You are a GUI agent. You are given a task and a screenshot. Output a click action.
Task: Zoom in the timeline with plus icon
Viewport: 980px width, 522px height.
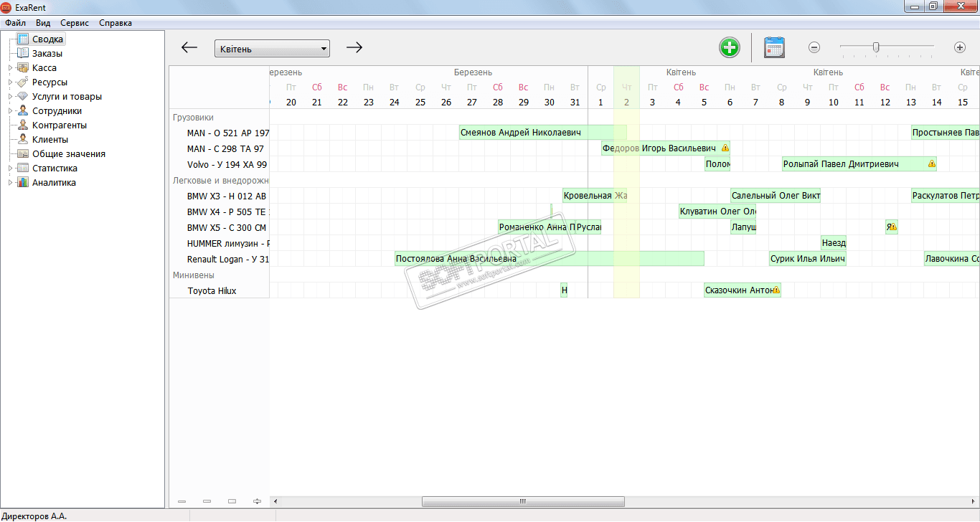point(960,48)
